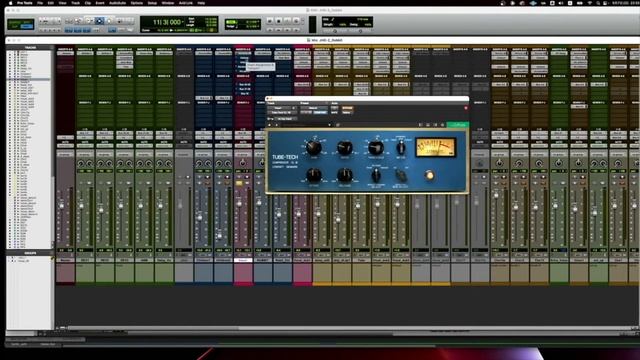640x360 pixels.
Task: Open the Window menu
Action: tap(168, 3)
